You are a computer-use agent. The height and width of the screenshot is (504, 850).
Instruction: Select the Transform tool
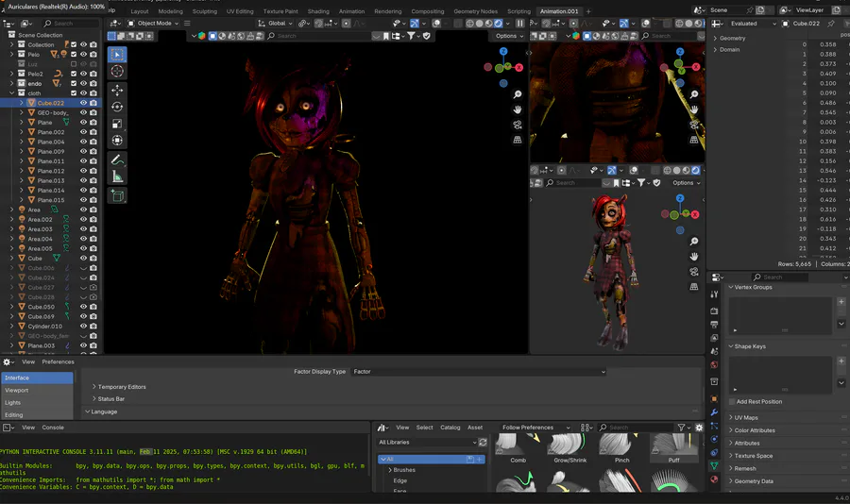click(x=118, y=141)
